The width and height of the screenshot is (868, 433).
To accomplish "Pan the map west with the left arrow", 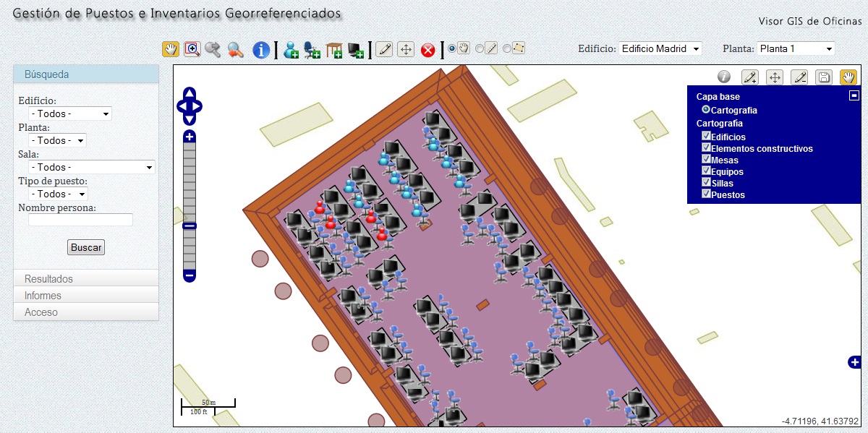I will 182,106.
